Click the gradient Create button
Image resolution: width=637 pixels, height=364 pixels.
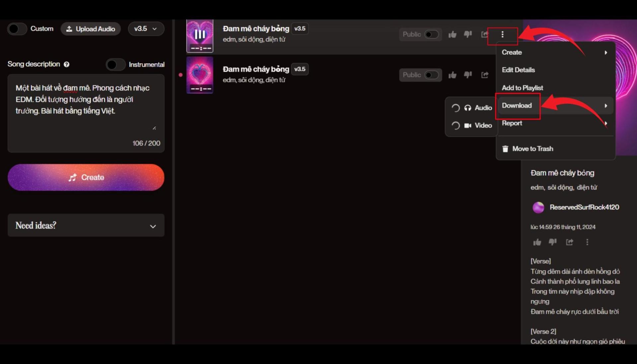coord(86,177)
